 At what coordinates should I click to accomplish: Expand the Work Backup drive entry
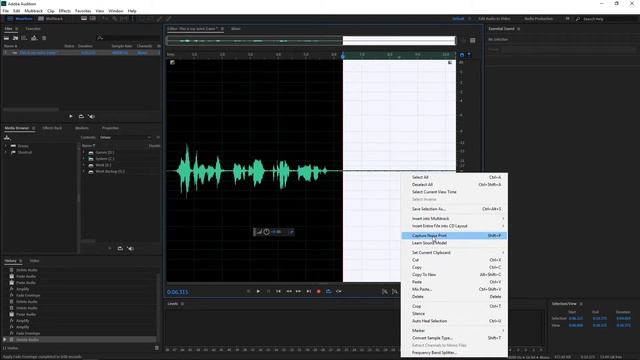pyautogui.click(x=84, y=171)
